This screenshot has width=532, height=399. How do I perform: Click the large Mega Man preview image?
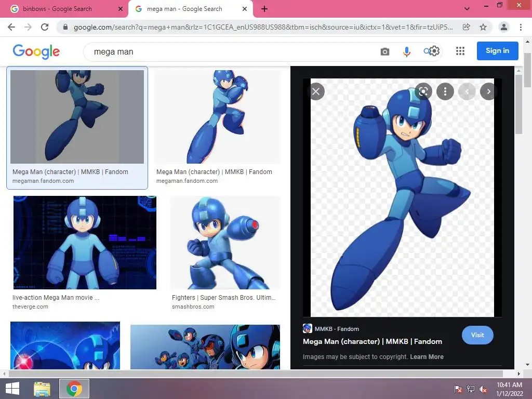[x=402, y=198]
